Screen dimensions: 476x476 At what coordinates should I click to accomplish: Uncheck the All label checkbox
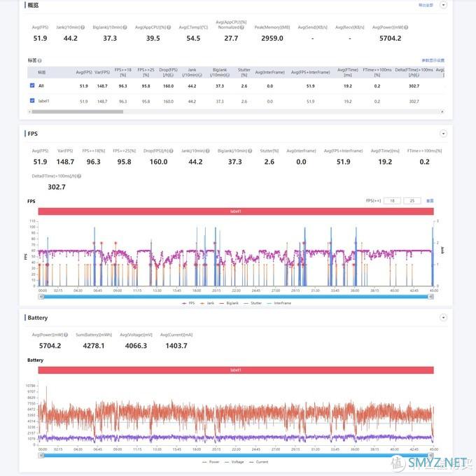pos(32,85)
